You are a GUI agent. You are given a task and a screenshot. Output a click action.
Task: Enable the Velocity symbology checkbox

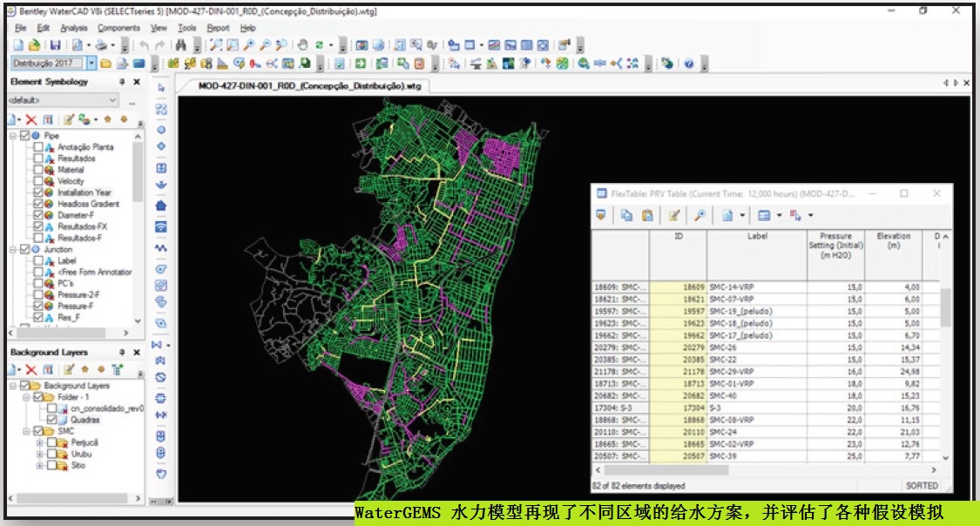[x=38, y=181]
